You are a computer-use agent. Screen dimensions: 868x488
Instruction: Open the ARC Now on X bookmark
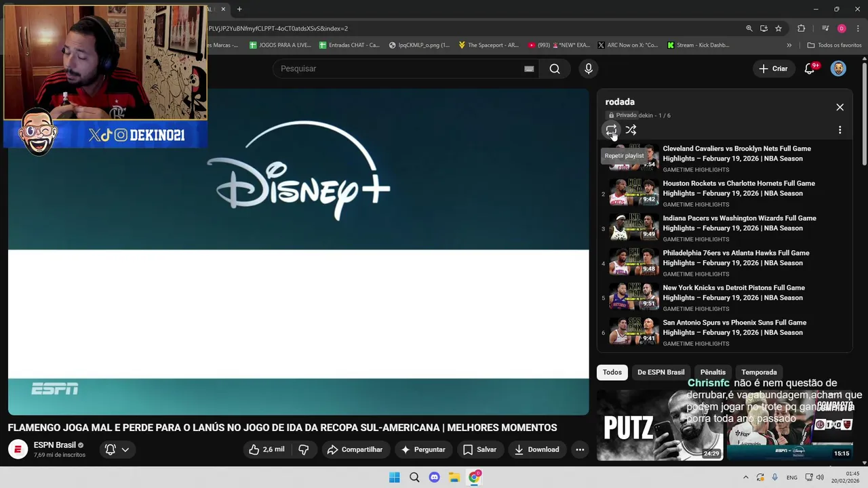627,45
